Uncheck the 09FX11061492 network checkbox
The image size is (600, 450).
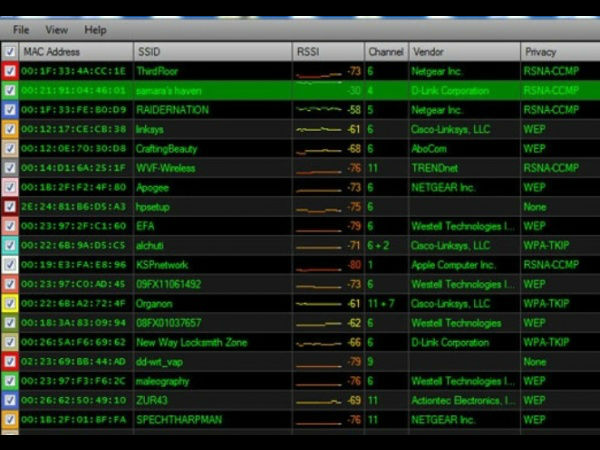point(10,284)
